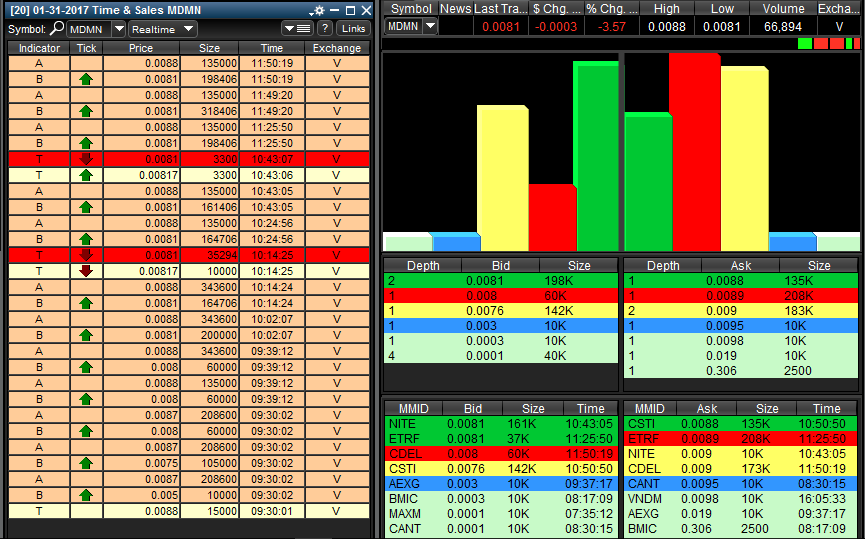
Task: Click the up tick arrow at 11:49:20
Action: 86,111
